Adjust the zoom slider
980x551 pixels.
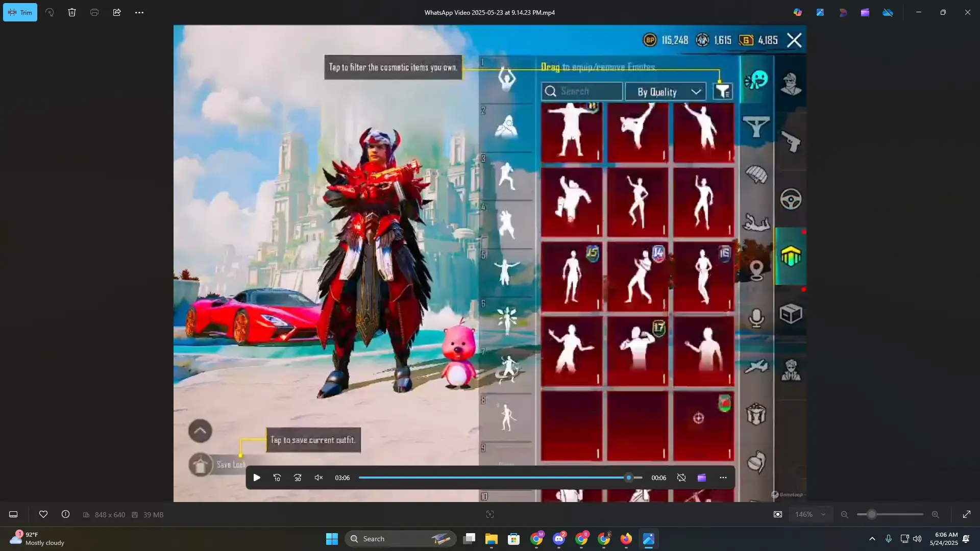pyautogui.click(x=890, y=514)
